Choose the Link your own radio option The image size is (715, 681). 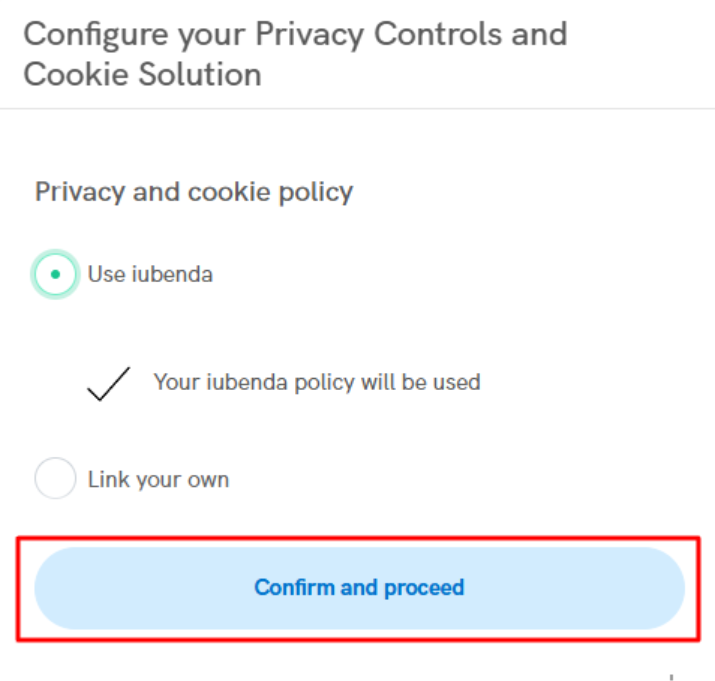[x=55, y=478]
